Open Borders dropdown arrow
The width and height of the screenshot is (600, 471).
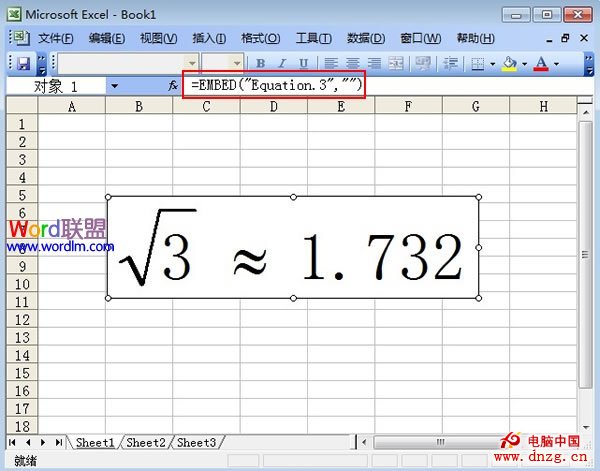pyautogui.click(x=492, y=64)
